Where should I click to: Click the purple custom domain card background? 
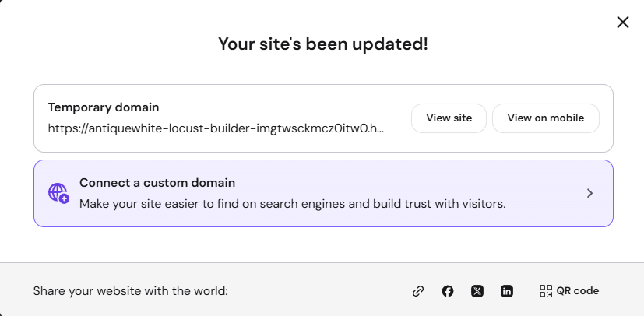pyautogui.click(x=323, y=193)
